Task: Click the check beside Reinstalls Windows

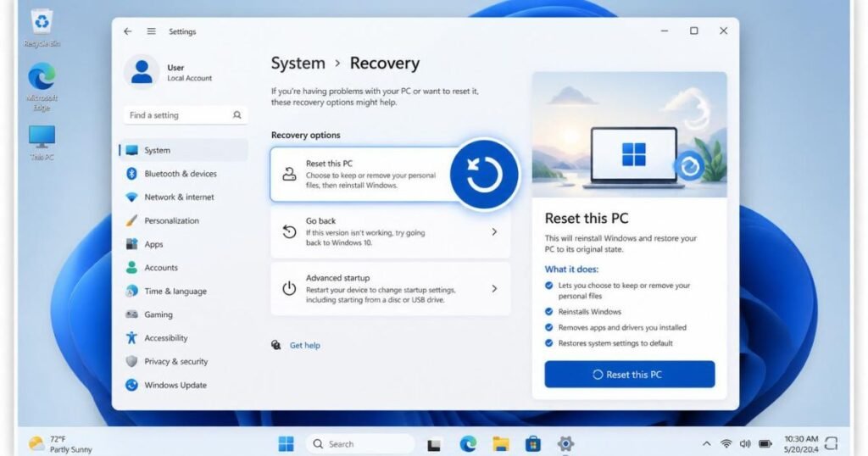Action: [x=549, y=312]
